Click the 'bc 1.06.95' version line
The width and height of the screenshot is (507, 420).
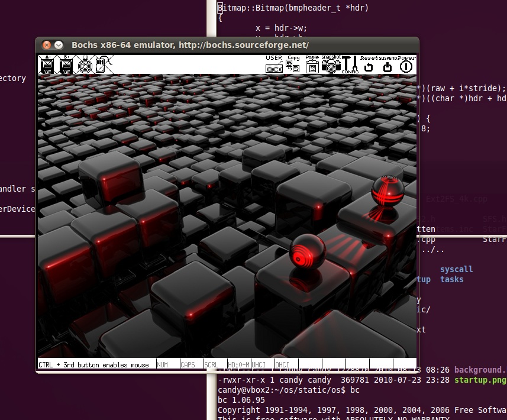(241, 400)
